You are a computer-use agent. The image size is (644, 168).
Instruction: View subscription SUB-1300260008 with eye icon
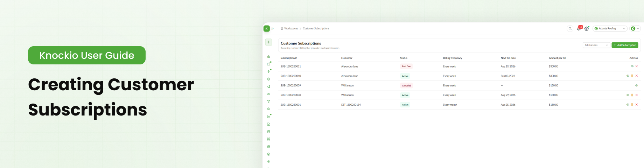(628, 95)
